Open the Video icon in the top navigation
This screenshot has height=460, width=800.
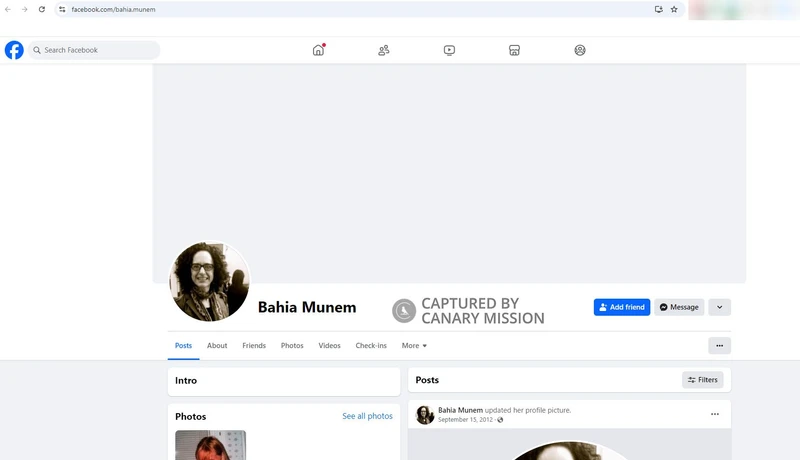(449, 50)
